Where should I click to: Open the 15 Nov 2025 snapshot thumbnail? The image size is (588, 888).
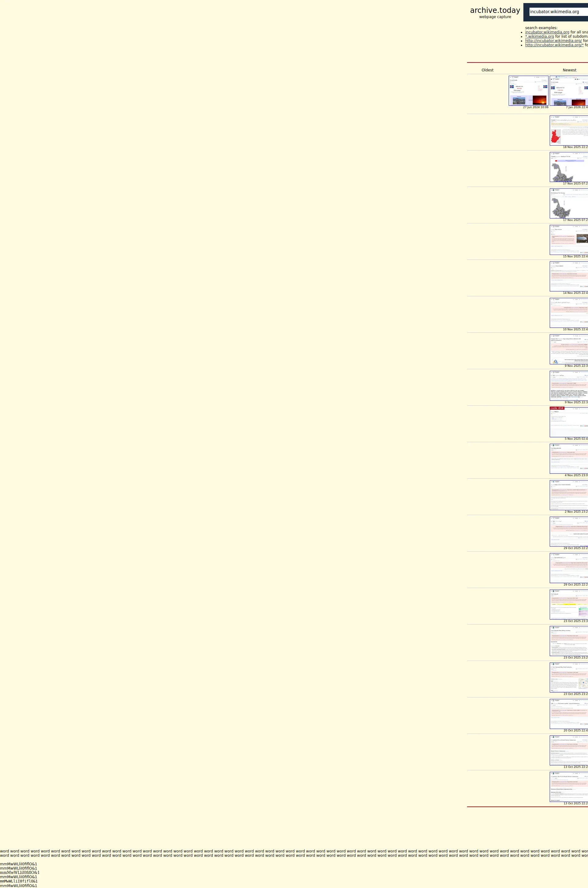click(568, 240)
